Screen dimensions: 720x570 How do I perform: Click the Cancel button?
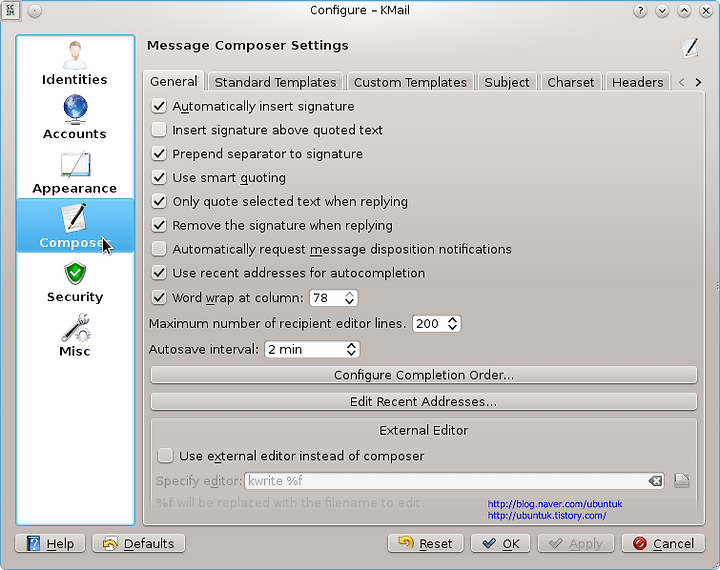pyautogui.click(x=663, y=543)
